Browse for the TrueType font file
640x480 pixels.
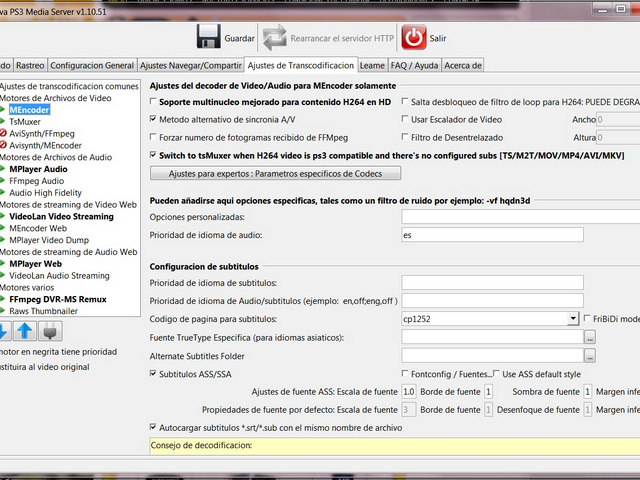click(x=590, y=337)
